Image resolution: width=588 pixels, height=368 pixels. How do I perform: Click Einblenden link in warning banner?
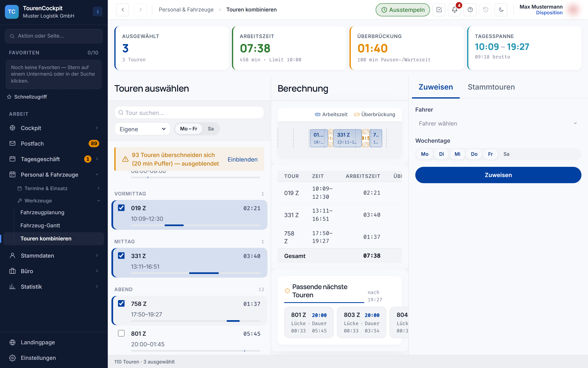(243, 159)
